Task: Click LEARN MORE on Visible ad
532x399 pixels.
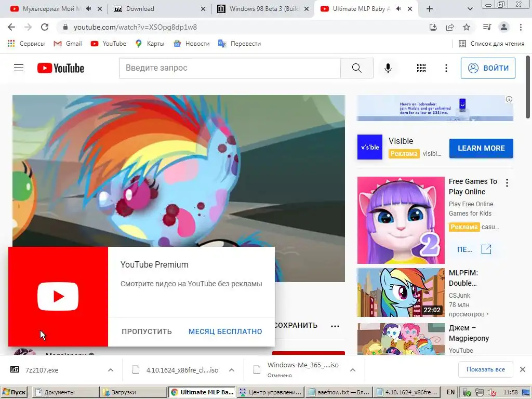Action: click(481, 148)
